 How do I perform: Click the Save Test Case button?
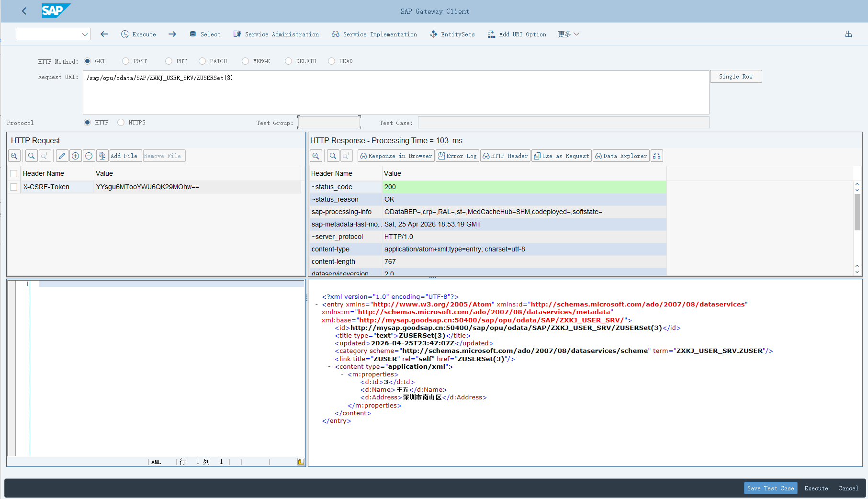pyautogui.click(x=770, y=488)
